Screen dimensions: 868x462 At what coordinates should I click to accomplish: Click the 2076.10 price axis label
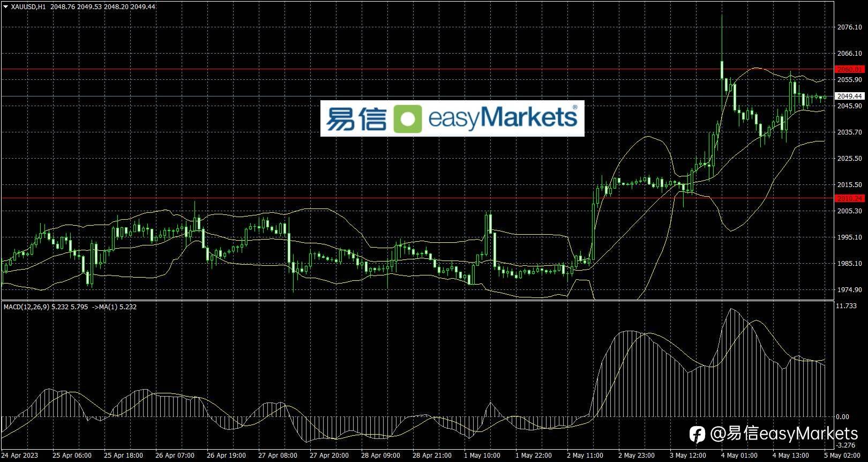(849, 27)
